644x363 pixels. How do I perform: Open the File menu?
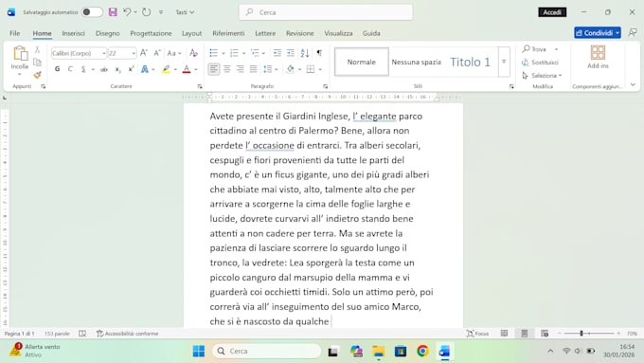pyautogui.click(x=15, y=33)
